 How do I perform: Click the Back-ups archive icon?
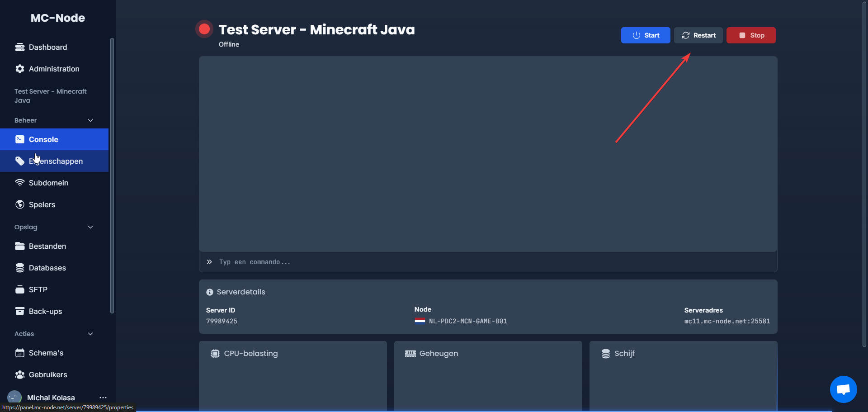click(19, 311)
